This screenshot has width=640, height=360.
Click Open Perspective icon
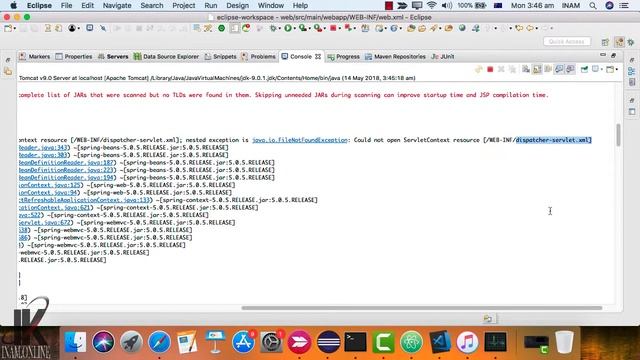[x=605, y=42]
